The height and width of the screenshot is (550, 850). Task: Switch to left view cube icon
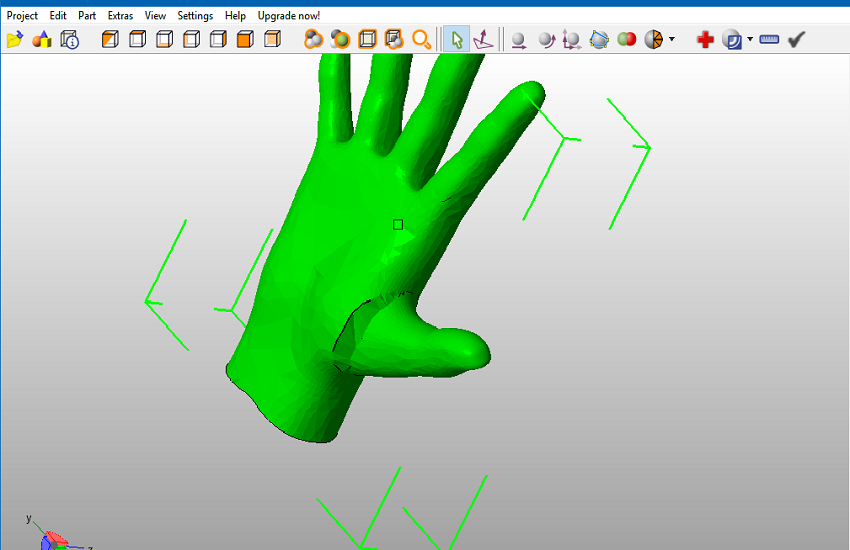click(191, 40)
